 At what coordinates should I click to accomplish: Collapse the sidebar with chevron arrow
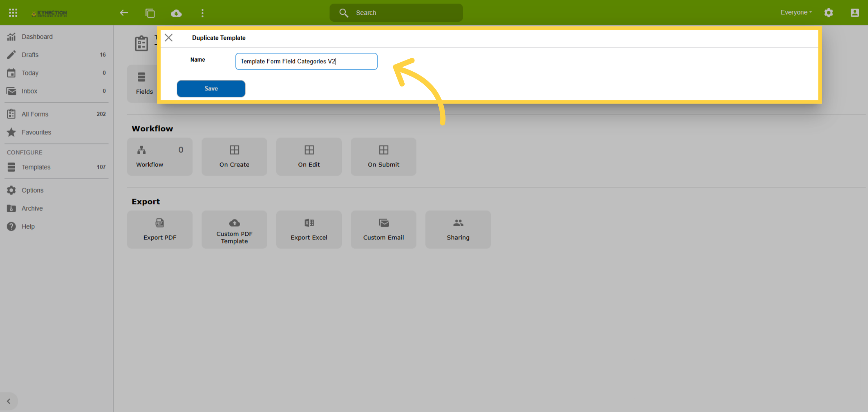[9, 401]
